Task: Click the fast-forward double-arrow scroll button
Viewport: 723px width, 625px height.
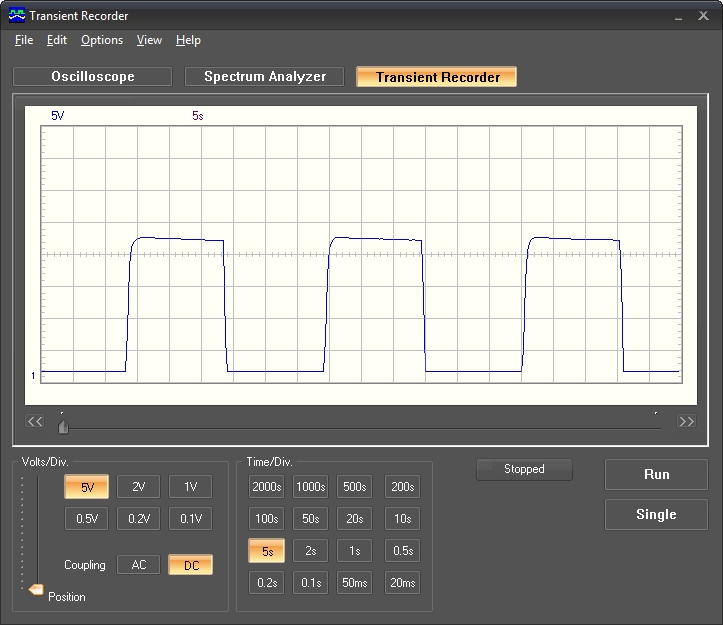Action: pyautogui.click(x=686, y=421)
